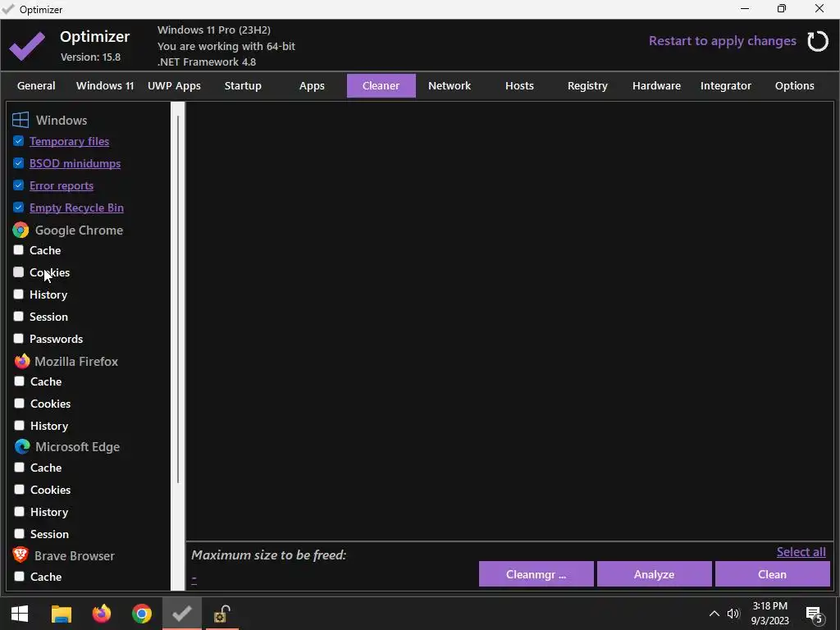Click the Microsoft Edge icon in cleaner list
Image resolution: width=840 pixels, height=630 pixels.
22,446
